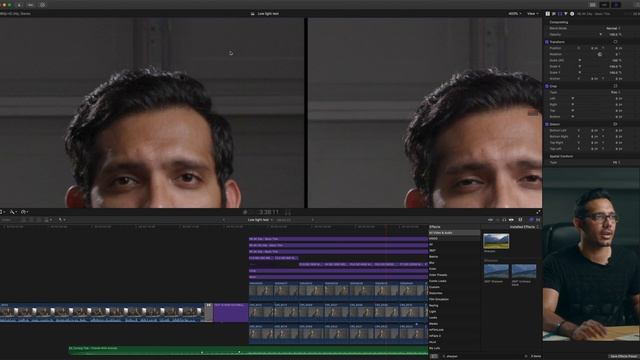This screenshot has height=360, width=640.
Task: Enter viewer full screen icon
Action: pos(538,212)
